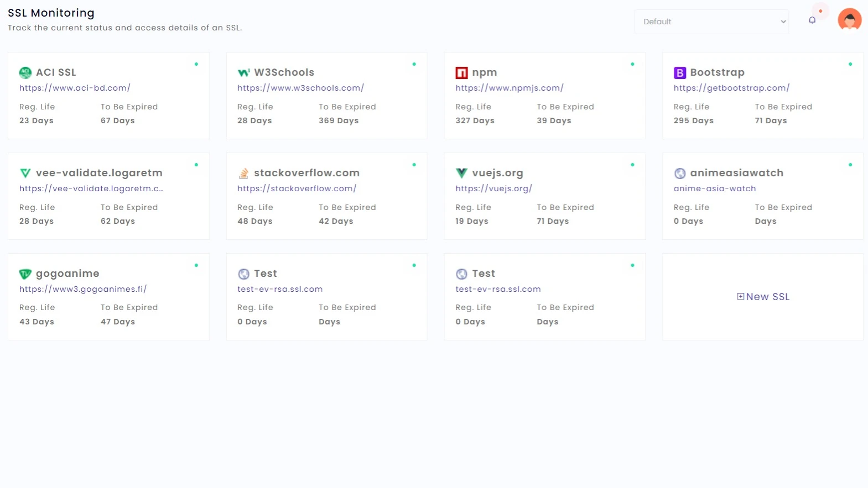
Task: Select the W3Schools card title
Action: [284, 72]
